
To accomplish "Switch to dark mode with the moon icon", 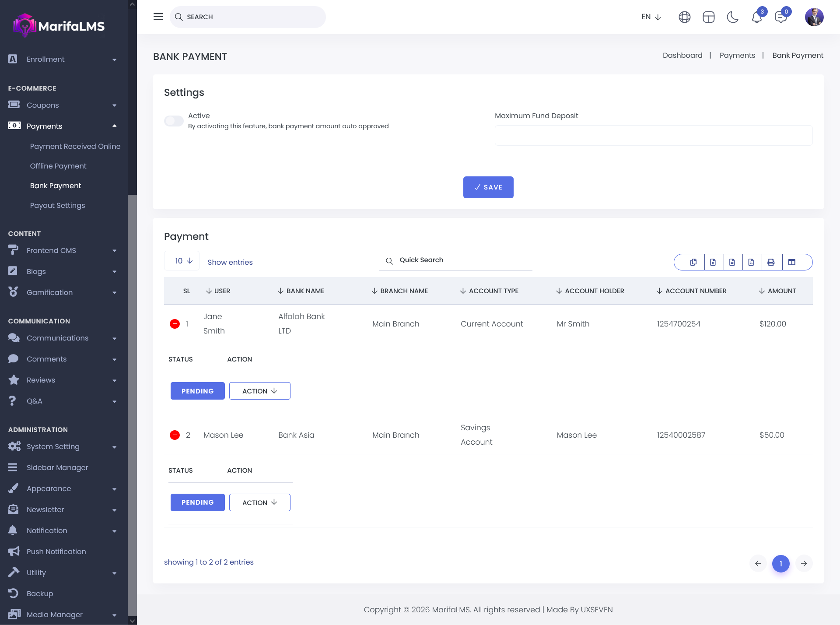I will 732,17.
